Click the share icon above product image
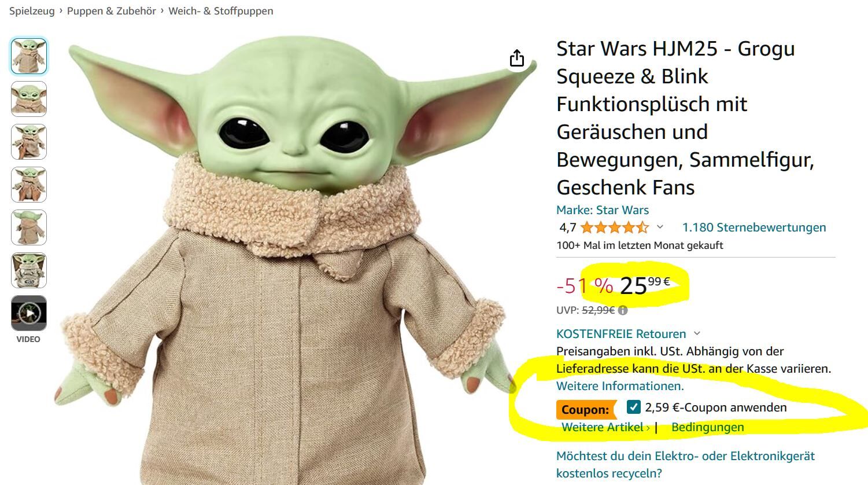868x485 pixels. click(x=517, y=58)
